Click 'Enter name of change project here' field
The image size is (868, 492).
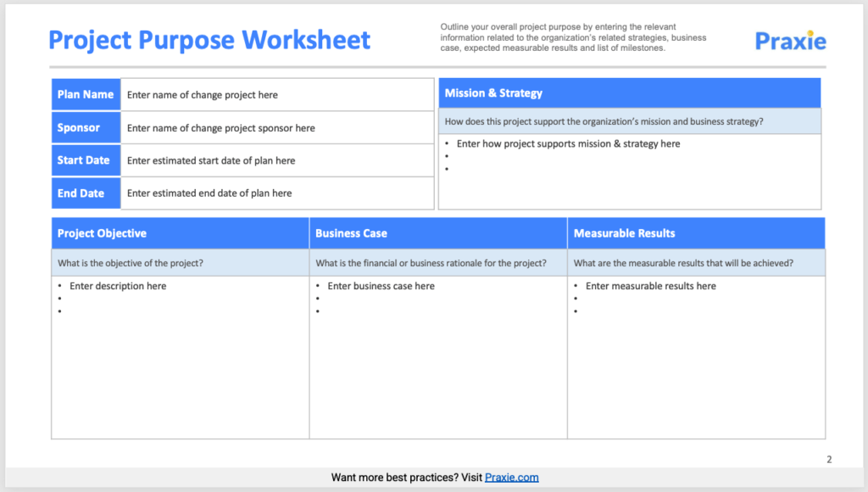click(277, 94)
